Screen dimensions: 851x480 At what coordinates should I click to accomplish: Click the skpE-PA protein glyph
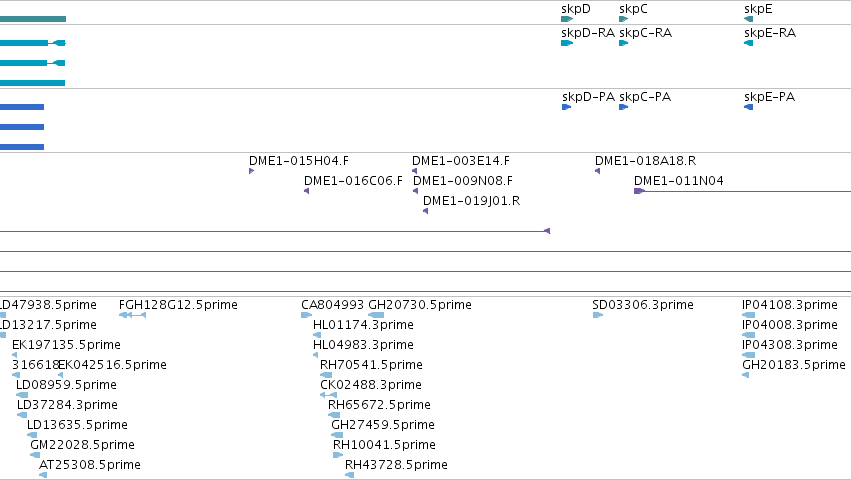(x=748, y=107)
